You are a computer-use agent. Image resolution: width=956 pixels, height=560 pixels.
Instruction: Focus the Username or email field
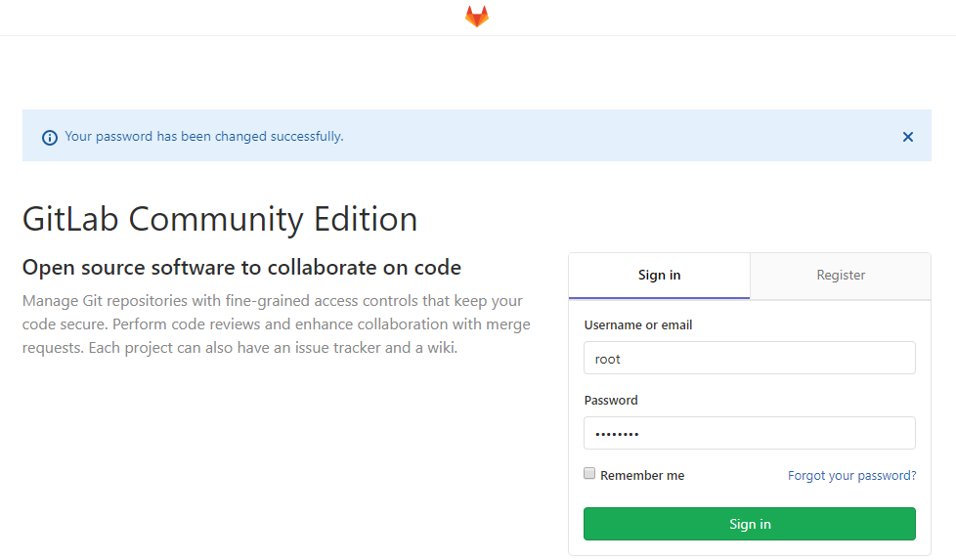point(749,358)
